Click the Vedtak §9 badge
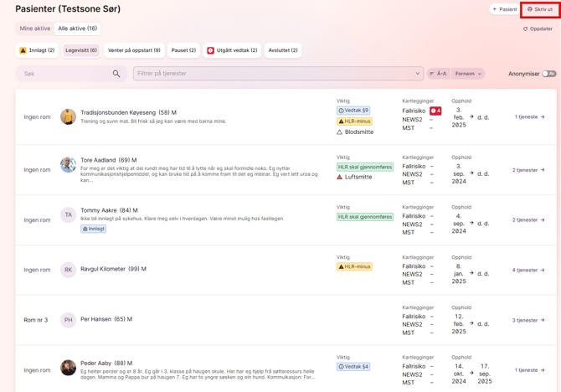The image size is (561, 392). [353, 111]
